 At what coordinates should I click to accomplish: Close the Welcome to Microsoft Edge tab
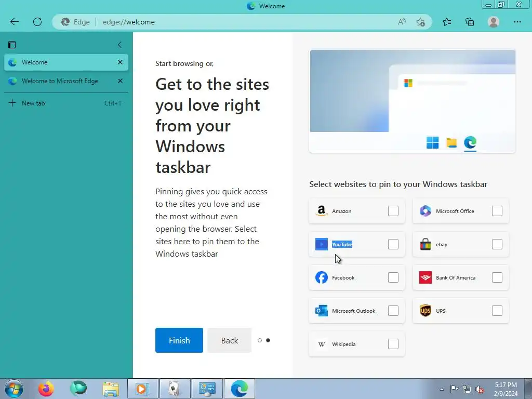tap(120, 81)
